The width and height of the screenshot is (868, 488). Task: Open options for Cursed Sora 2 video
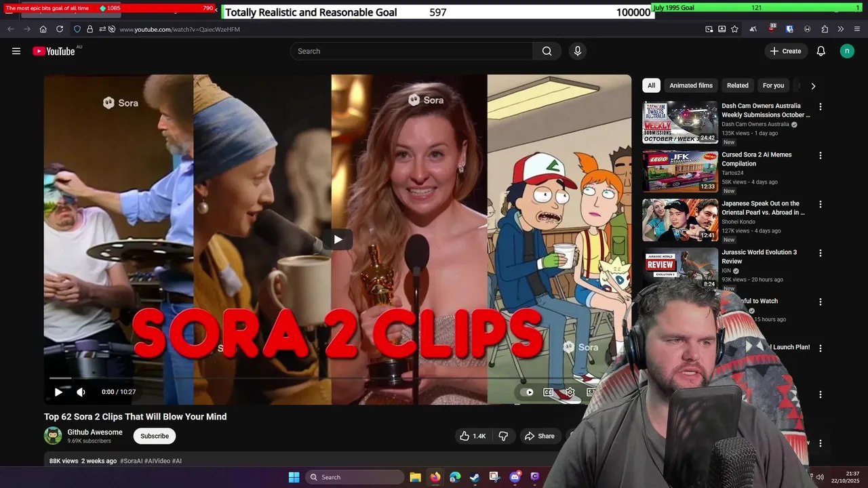tap(821, 155)
